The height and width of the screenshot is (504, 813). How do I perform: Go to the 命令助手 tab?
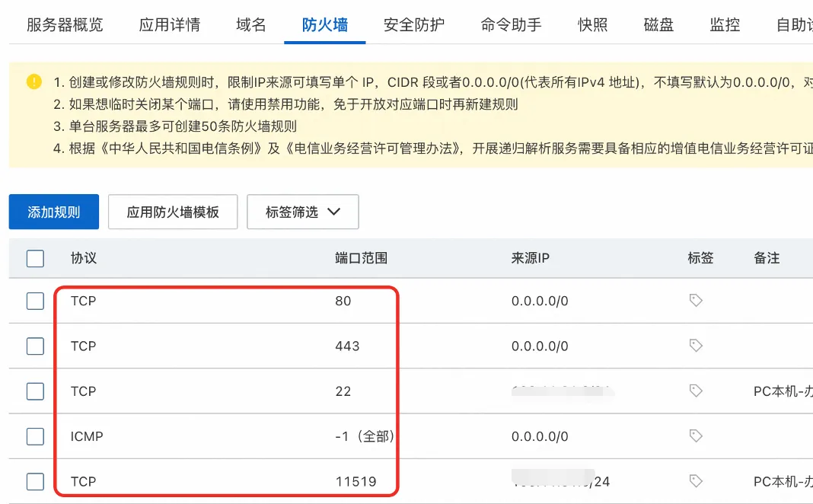click(x=512, y=24)
